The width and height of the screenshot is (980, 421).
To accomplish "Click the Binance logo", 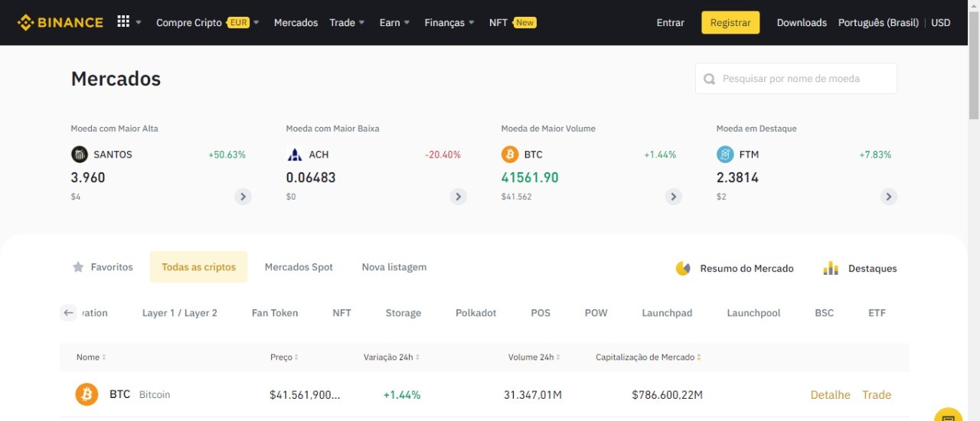I will tap(60, 22).
